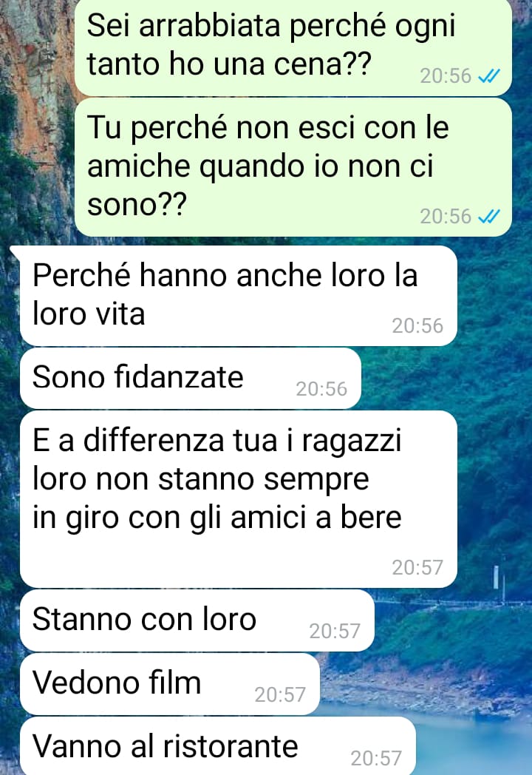Tap blue double-check on 'Tu perché non esci' message
Image resolution: width=532 pixels, height=775 pixels.
[490, 216]
